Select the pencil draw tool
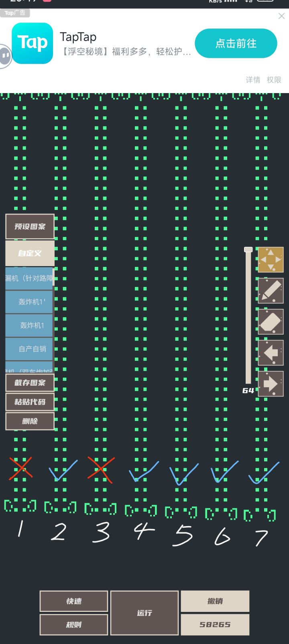 pyautogui.click(x=271, y=291)
